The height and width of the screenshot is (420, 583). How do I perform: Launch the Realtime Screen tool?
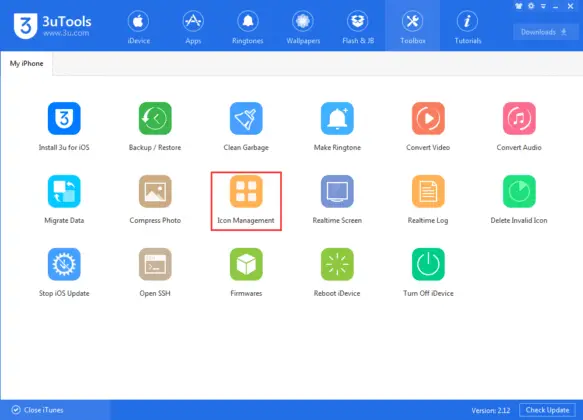tap(337, 200)
